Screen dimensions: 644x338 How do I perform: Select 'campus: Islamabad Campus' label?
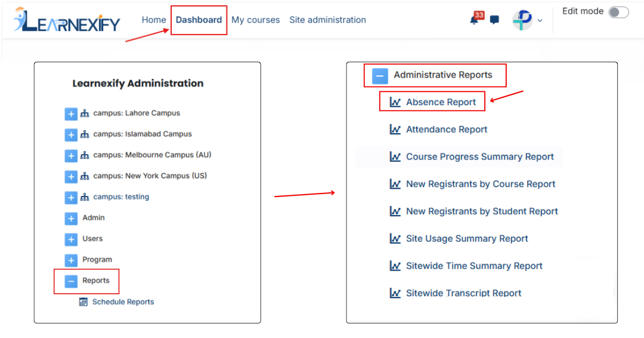[142, 134]
